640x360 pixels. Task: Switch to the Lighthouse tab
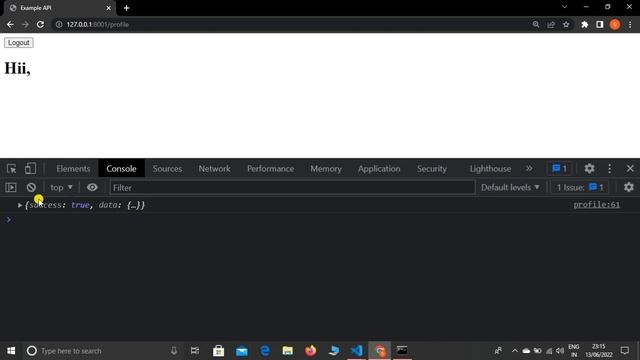490,169
